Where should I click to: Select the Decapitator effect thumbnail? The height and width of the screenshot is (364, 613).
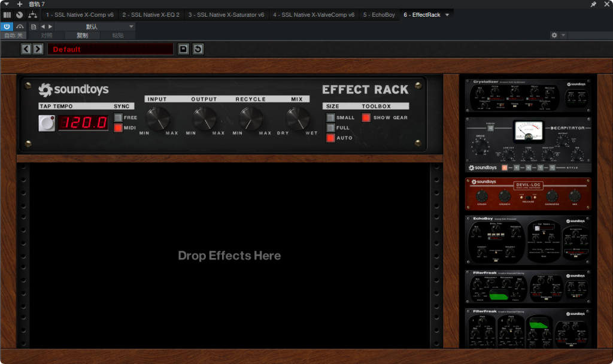click(x=528, y=145)
